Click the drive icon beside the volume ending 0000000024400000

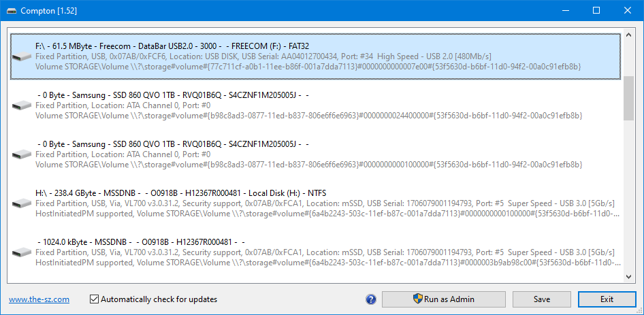click(22, 105)
